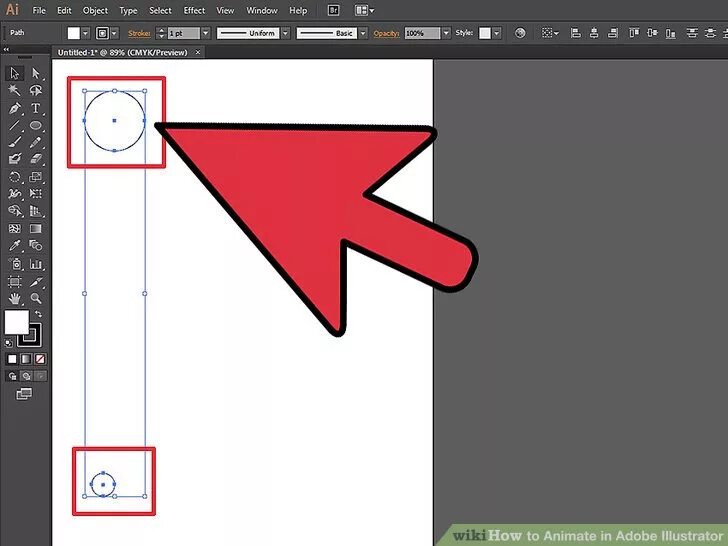This screenshot has height=546, width=728.
Task: Enable Draw Normal mode
Action: coord(12,376)
